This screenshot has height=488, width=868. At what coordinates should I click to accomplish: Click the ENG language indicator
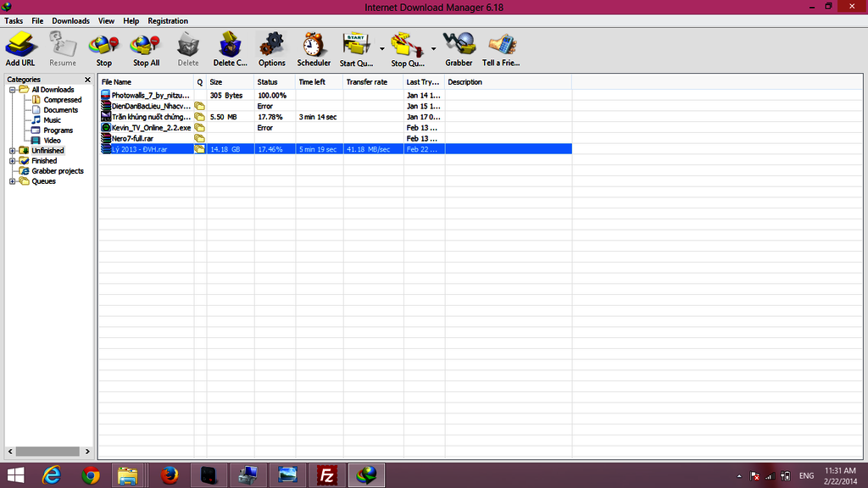tap(807, 476)
